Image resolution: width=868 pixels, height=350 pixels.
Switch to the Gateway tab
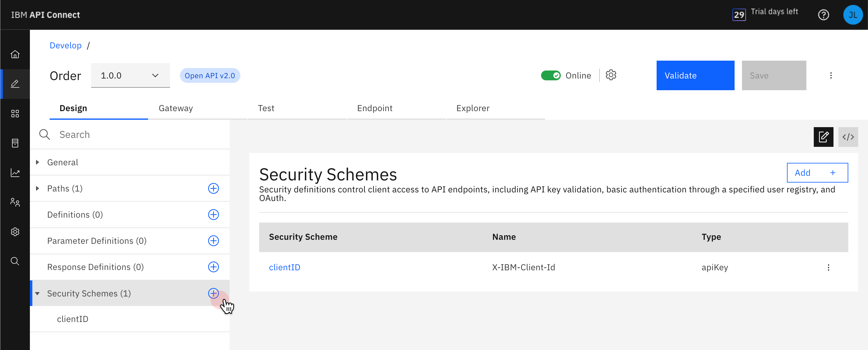[x=176, y=108]
